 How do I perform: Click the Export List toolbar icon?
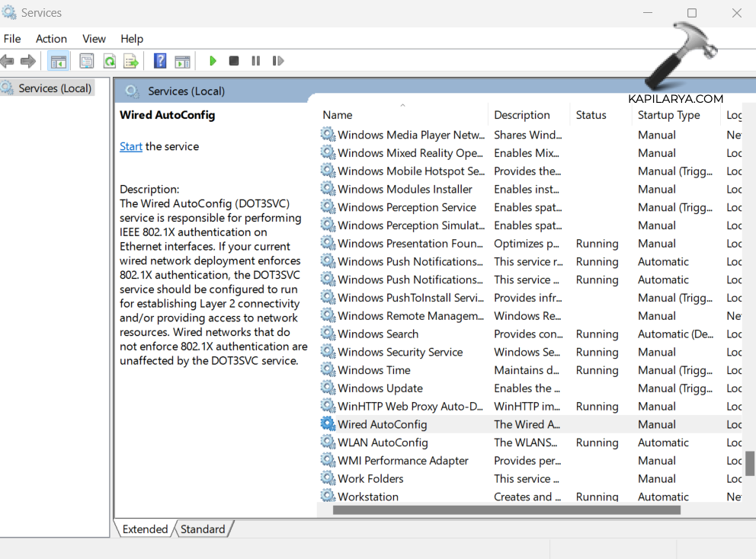(131, 61)
